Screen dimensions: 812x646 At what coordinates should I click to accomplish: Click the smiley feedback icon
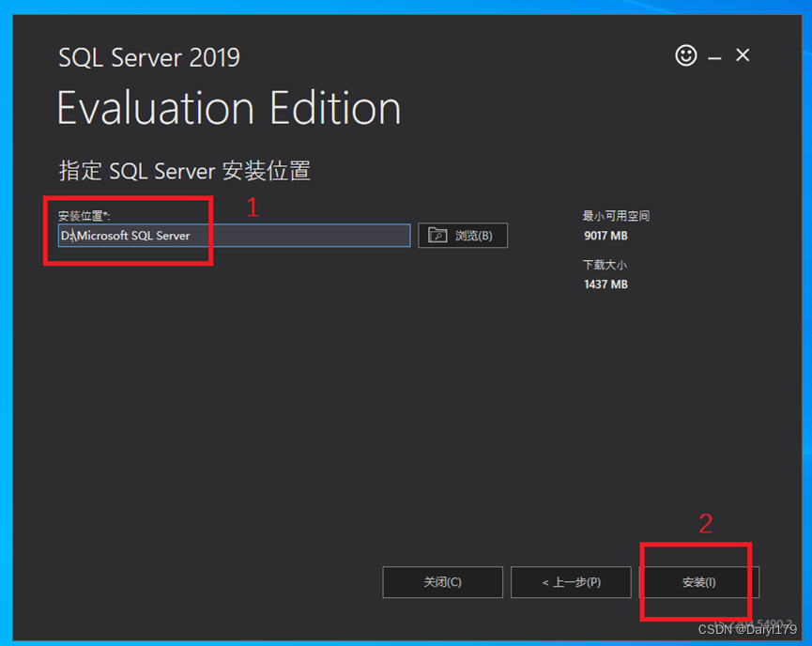point(685,54)
